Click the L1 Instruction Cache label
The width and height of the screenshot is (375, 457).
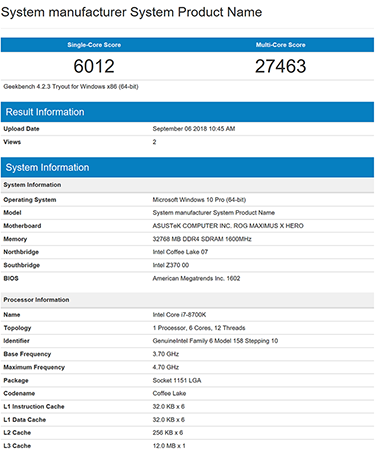click(34, 407)
